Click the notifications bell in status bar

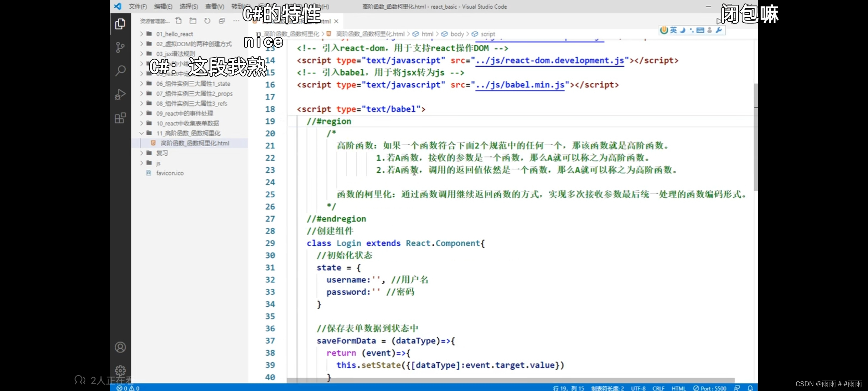(750, 388)
